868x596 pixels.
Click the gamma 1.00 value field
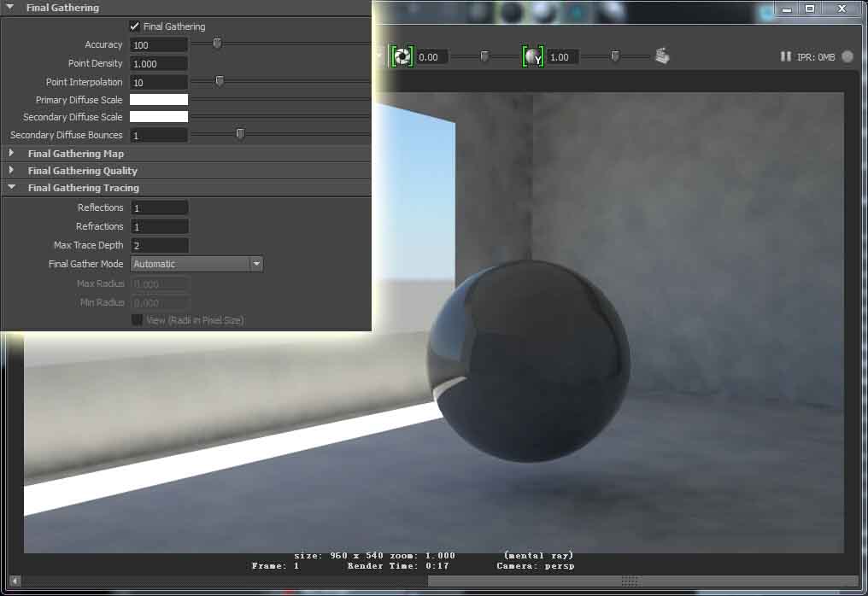click(562, 56)
